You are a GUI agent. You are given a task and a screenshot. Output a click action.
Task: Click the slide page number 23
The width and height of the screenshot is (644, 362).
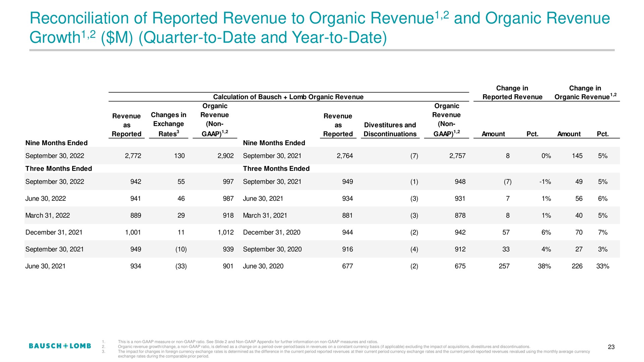pos(611,347)
